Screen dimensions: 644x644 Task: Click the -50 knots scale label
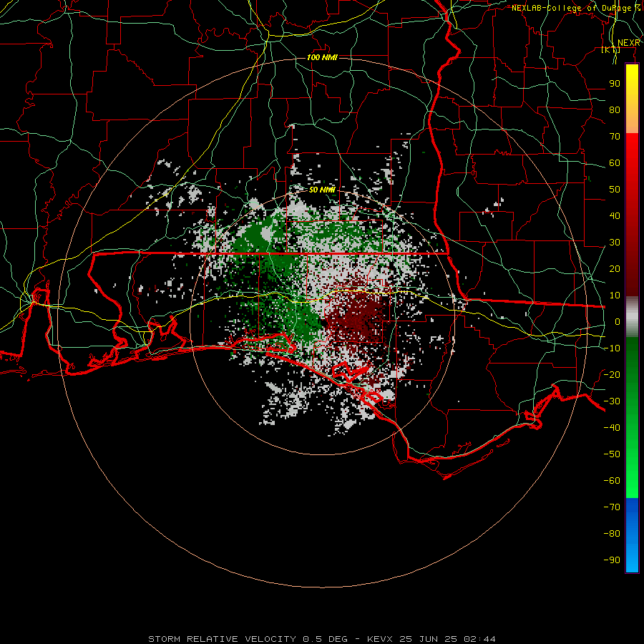(612, 454)
